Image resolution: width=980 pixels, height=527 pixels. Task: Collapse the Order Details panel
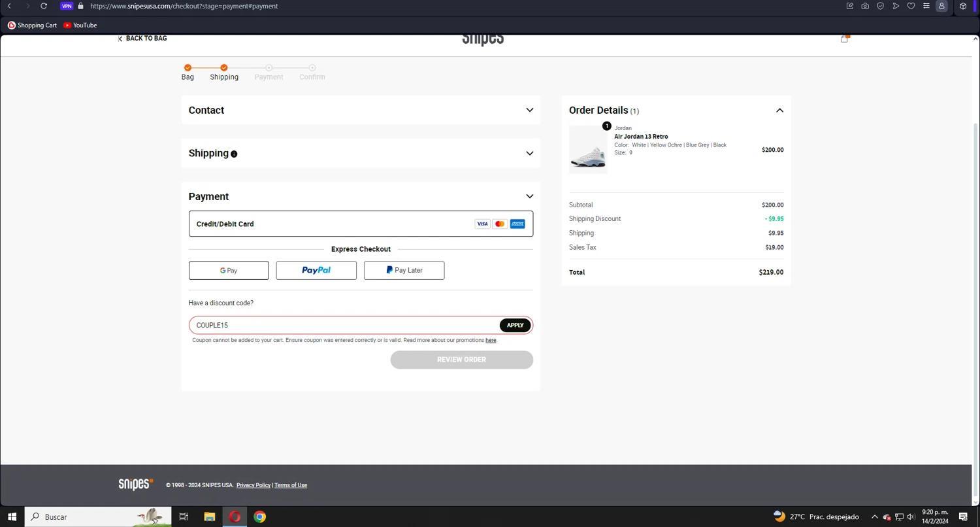(x=779, y=110)
